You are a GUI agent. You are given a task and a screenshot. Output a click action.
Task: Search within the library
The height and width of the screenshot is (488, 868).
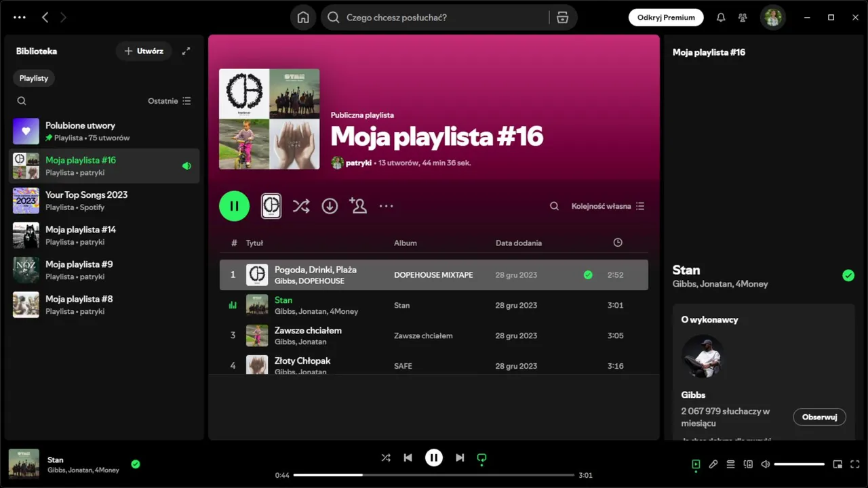pos(22,101)
